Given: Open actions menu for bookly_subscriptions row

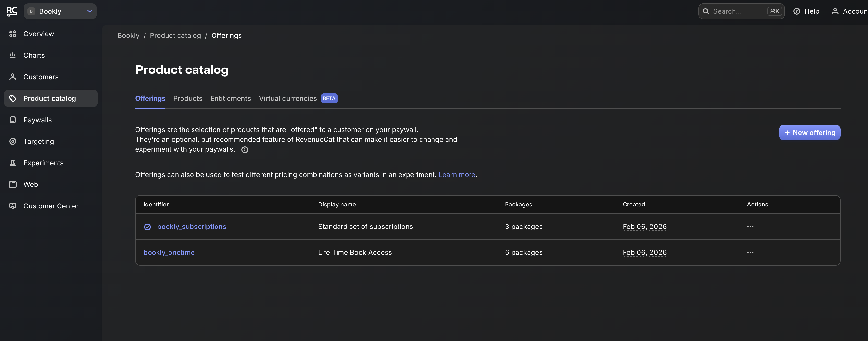Looking at the screenshot, I should [x=750, y=227].
